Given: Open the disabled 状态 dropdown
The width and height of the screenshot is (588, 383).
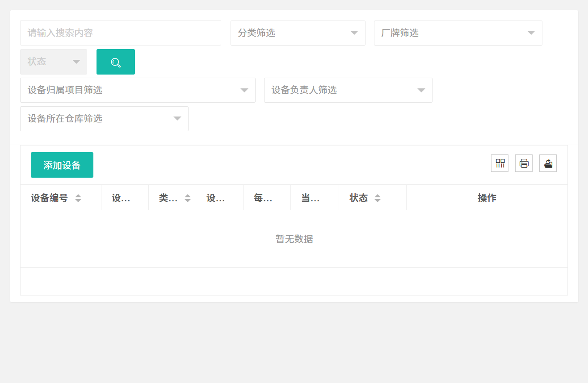Looking at the screenshot, I should point(54,62).
